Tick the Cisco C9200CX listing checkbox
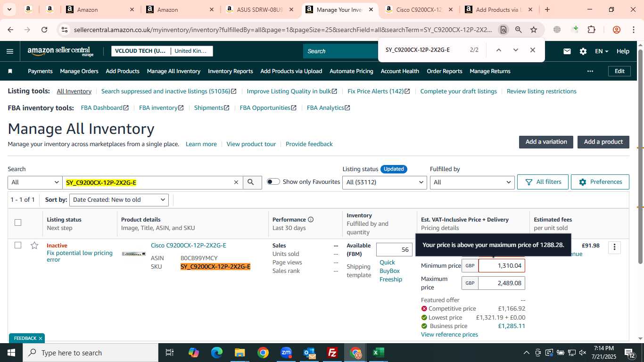The height and width of the screenshot is (362, 644). pyautogui.click(x=18, y=245)
